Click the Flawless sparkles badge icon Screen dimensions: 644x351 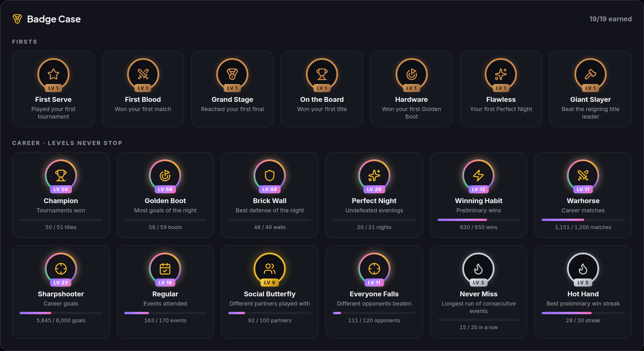point(501,74)
